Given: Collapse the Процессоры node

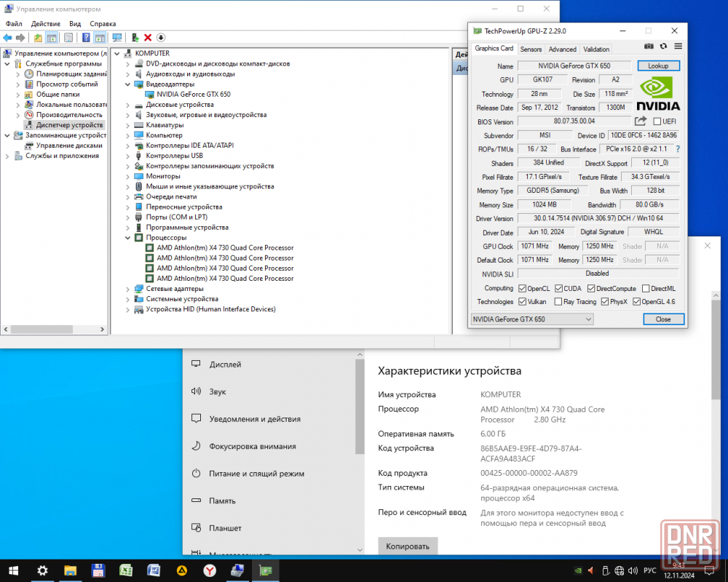Looking at the screenshot, I should click(x=127, y=238).
